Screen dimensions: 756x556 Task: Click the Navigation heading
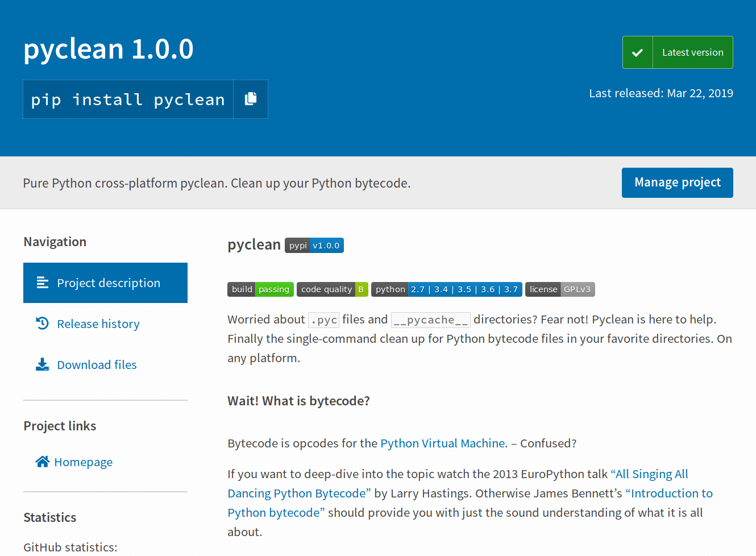tap(55, 242)
